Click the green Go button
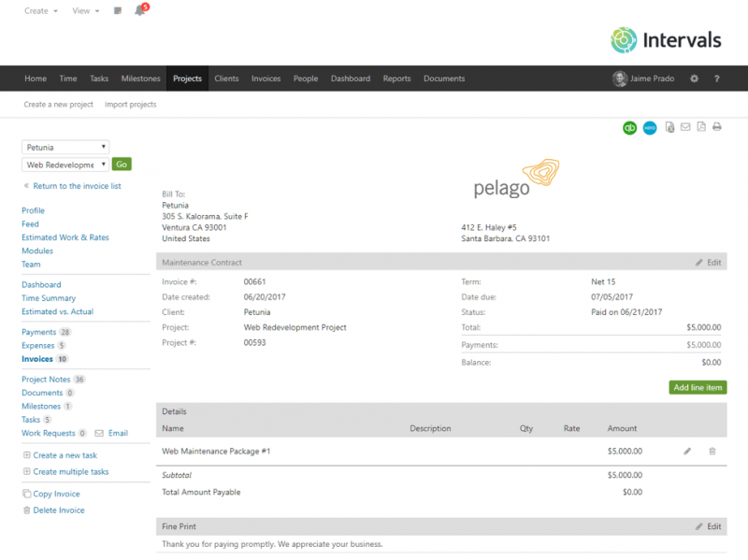This screenshot has height=560, width=748. (122, 165)
